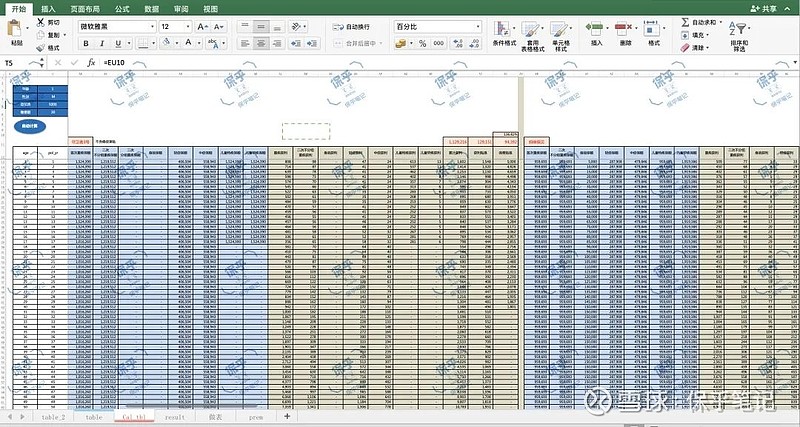Switch to the 审阅 ribbon tab
This screenshot has width=800, height=427.
click(x=181, y=9)
